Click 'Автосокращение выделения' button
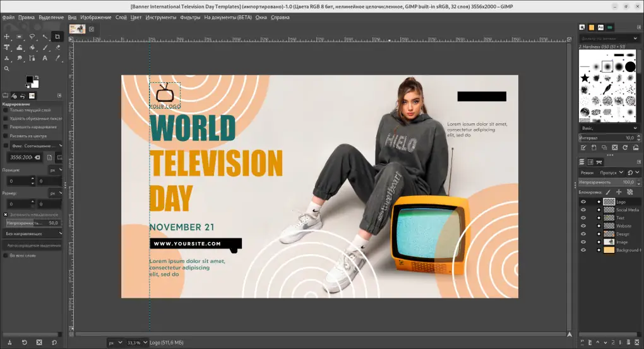Viewport: 644px width, 349px height. point(33,245)
